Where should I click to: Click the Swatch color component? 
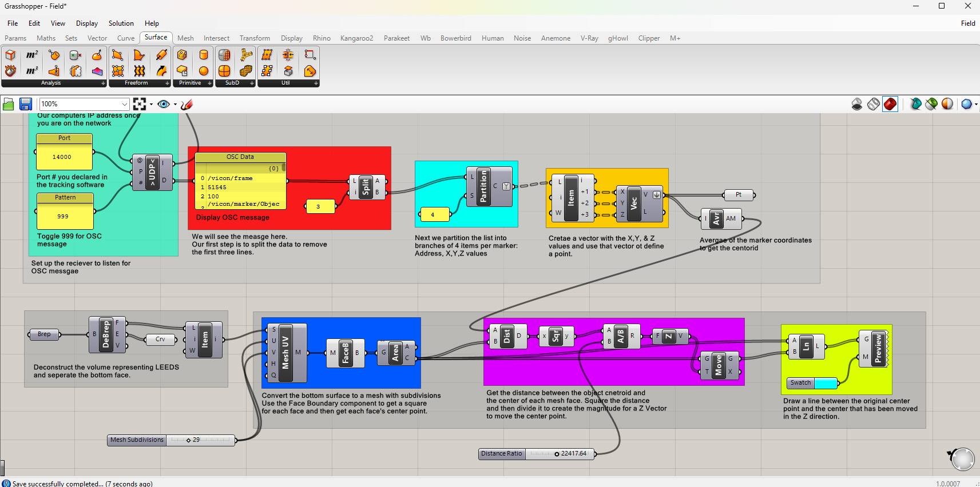(x=801, y=383)
